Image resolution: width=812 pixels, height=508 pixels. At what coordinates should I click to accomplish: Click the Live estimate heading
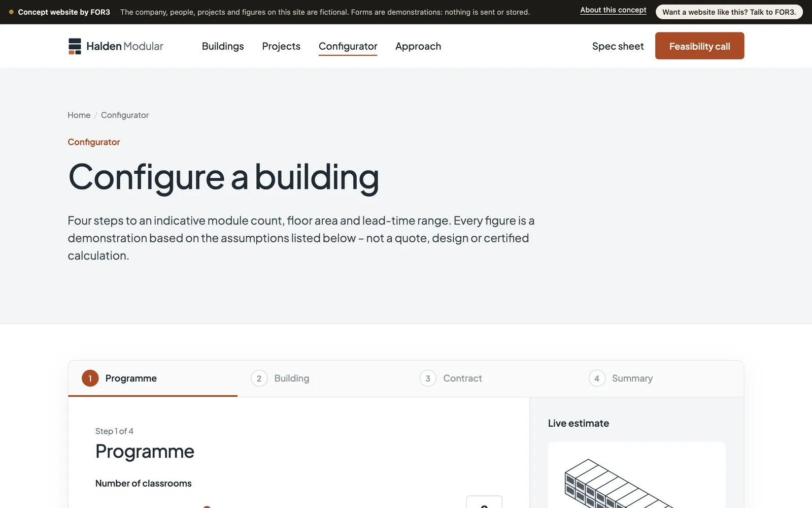(x=579, y=423)
